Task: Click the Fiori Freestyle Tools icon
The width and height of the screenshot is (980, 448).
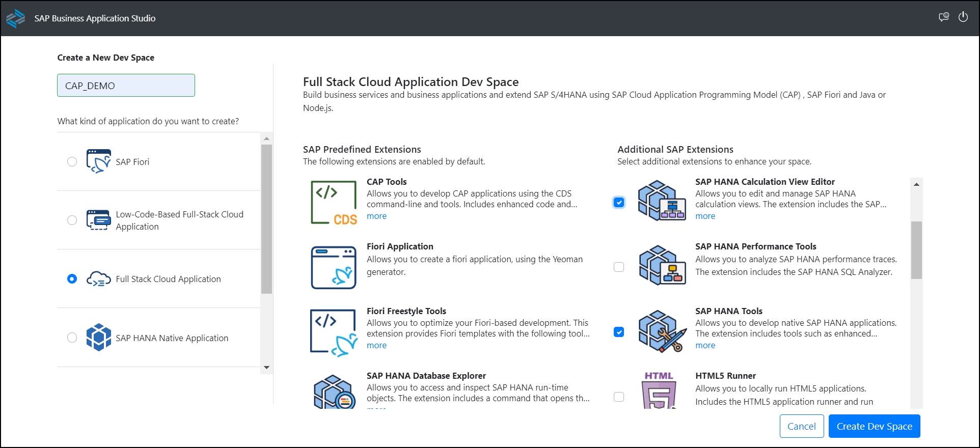Action: pyautogui.click(x=334, y=332)
